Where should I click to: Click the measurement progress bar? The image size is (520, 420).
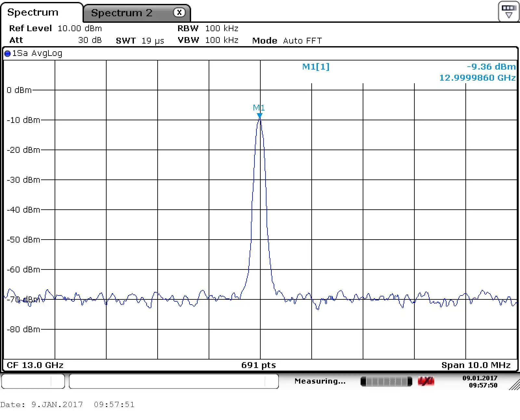386,381
